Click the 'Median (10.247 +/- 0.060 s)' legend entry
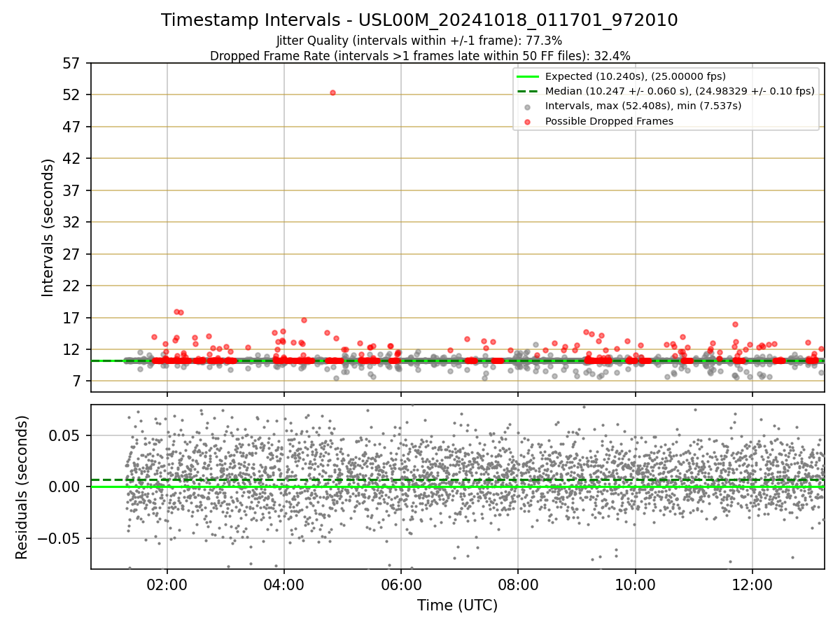 680,91
